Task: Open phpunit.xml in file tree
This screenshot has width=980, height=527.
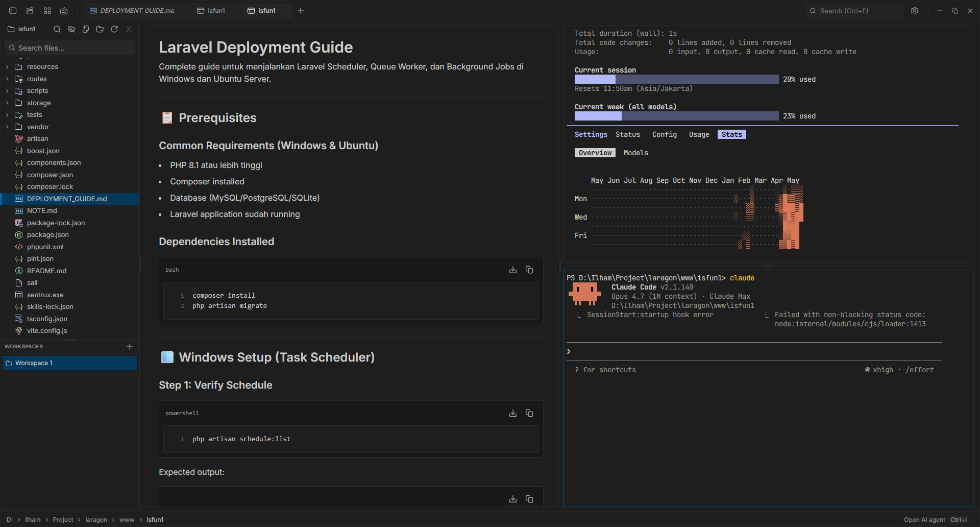Action: coord(69,247)
